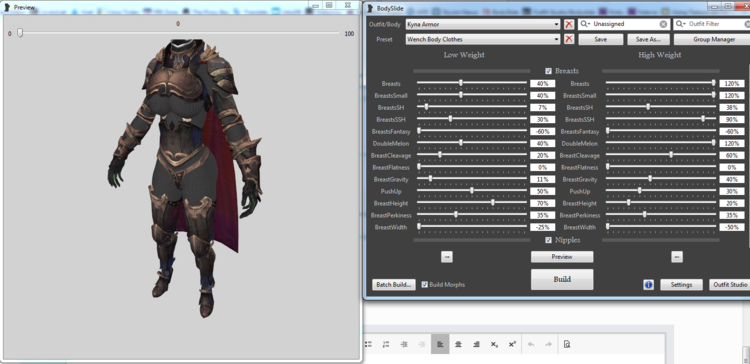The width and height of the screenshot is (750, 364).
Task: Adjust High Weight BreastCleavage slider
Action: point(671,154)
